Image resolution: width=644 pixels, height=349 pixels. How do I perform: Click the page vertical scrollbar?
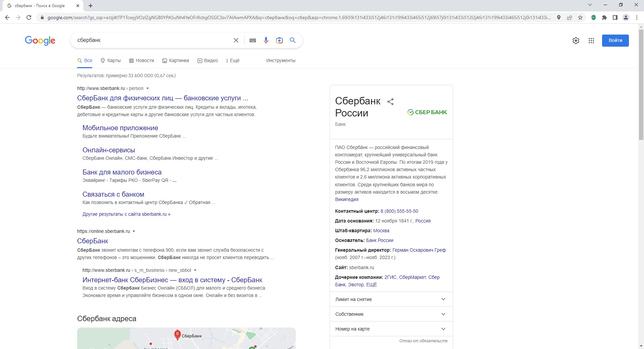click(641, 85)
